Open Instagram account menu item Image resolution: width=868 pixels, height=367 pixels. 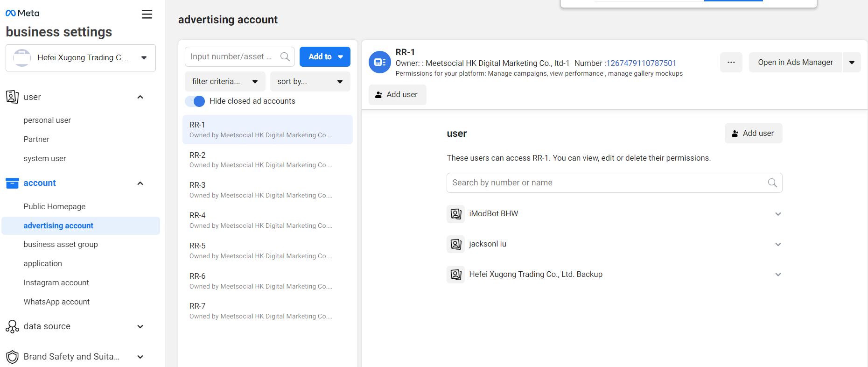pos(56,282)
